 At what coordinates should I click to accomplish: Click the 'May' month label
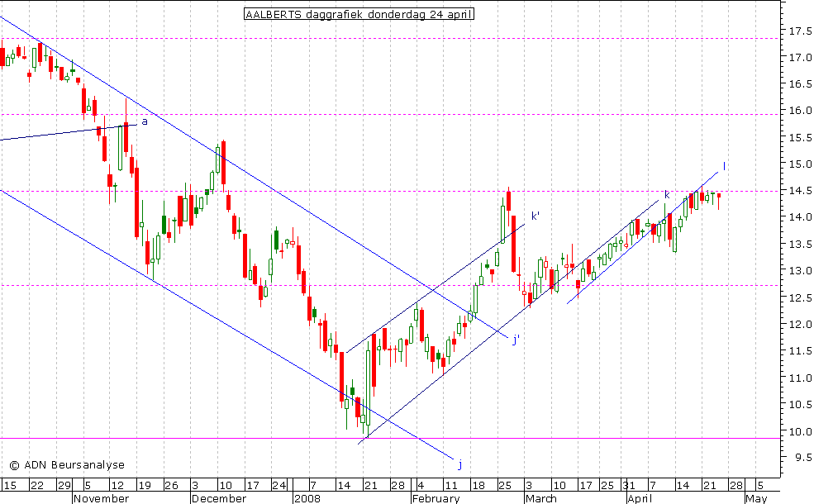pyautogui.click(x=756, y=499)
